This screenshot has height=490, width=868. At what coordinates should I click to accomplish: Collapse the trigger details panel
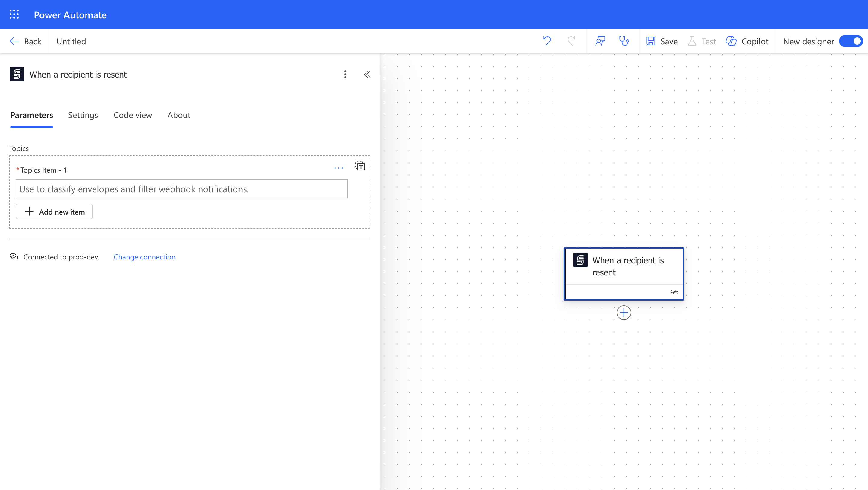pyautogui.click(x=367, y=74)
